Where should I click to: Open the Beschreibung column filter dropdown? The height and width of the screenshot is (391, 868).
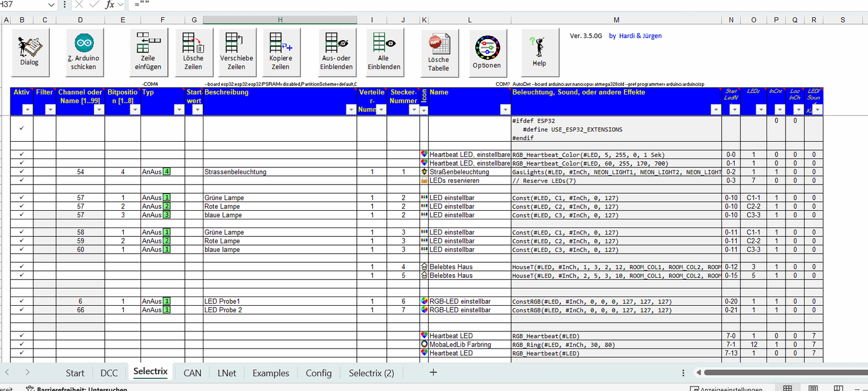[350, 110]
